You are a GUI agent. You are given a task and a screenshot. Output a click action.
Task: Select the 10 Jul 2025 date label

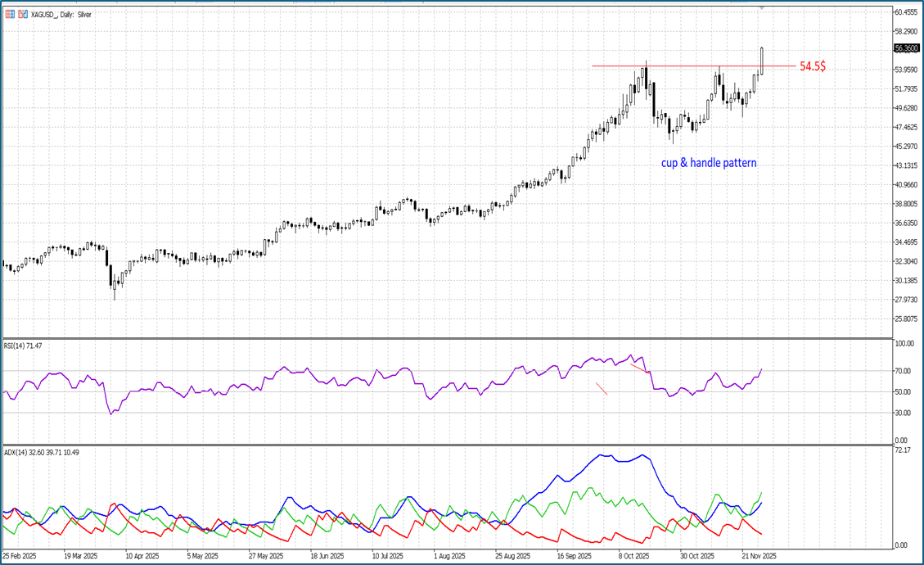(x=388, y=555)
